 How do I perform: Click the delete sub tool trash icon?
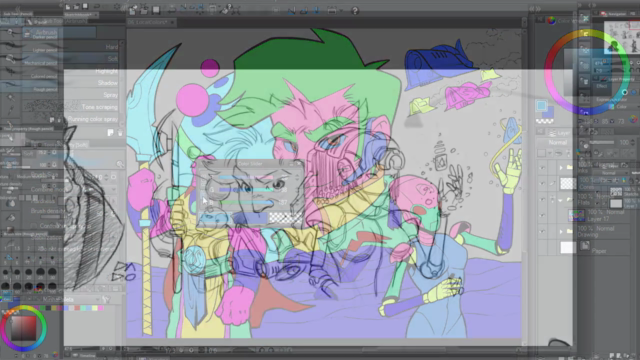point(120,133)
